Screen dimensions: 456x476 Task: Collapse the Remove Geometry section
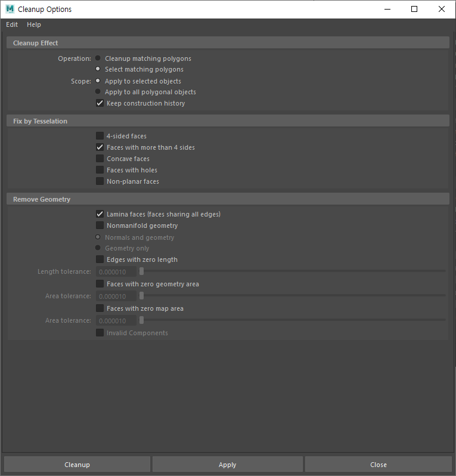pyautogui.click(x=228, y=199)
